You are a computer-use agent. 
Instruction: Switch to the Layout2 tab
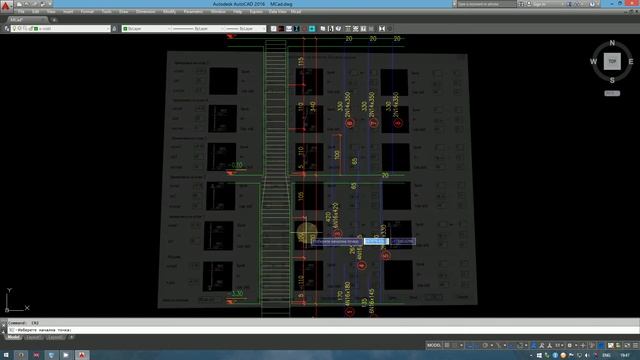(x=55, y=338)
